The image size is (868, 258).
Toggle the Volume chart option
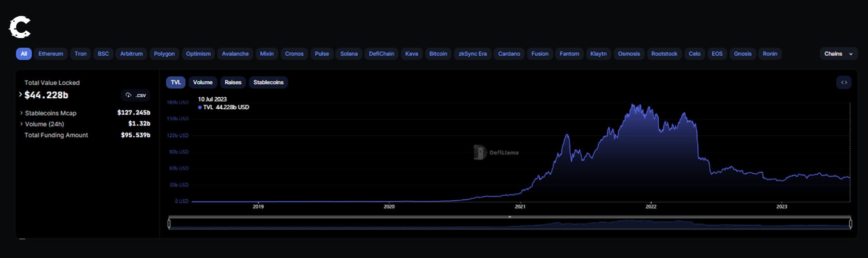click(x=203, y=82)
